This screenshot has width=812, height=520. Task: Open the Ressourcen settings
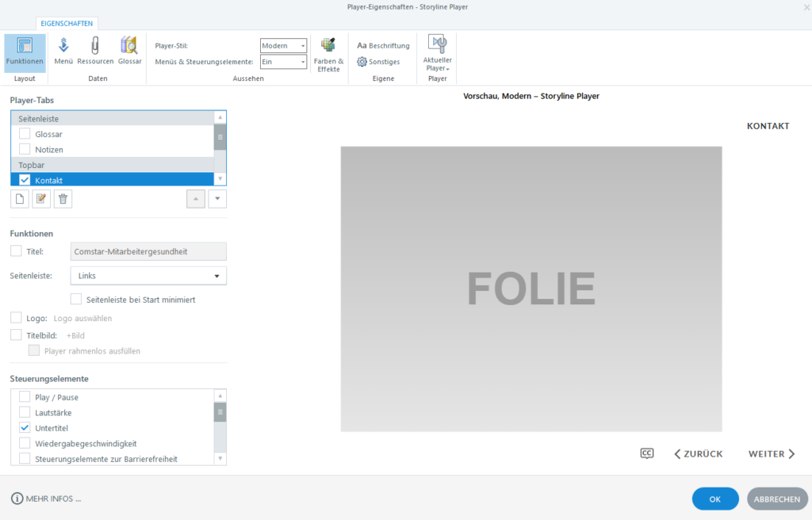pos(94,55)
